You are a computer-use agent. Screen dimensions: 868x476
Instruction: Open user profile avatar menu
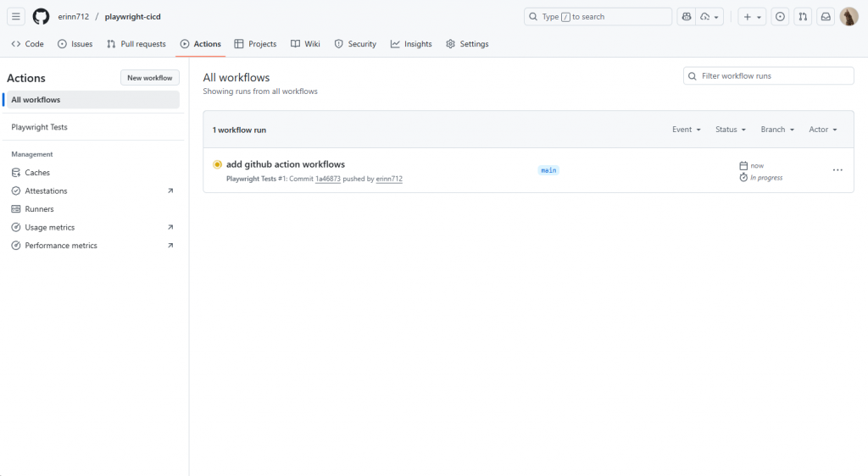[849, 17]
